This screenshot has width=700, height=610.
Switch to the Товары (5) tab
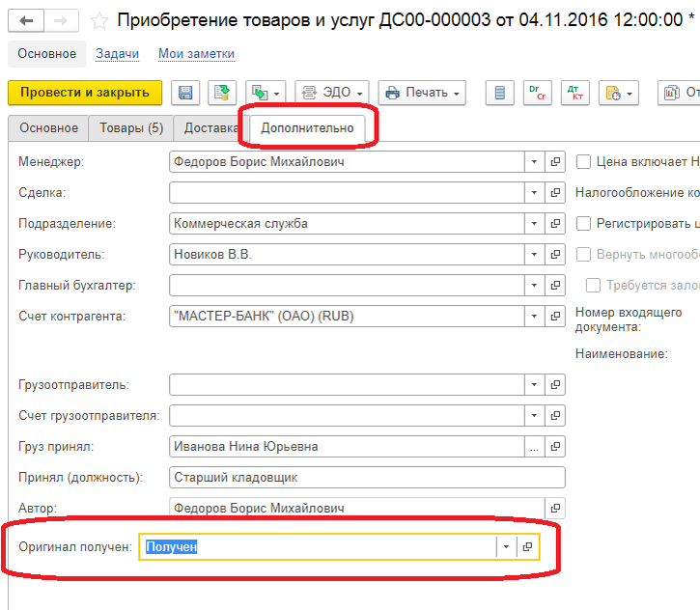[x=131, y=128]
